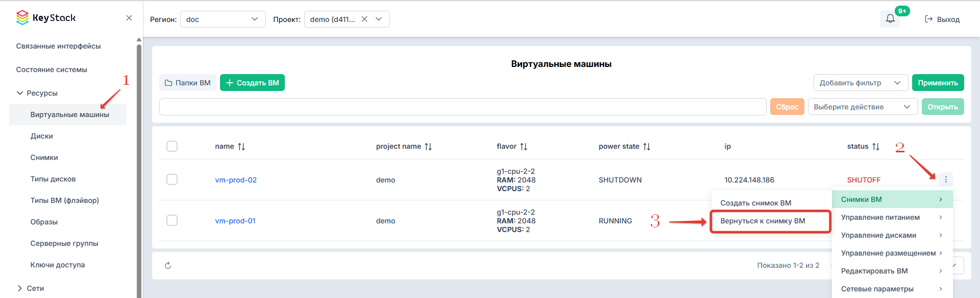Click the Открыть button
Image resolution: width=980 pixels, height=298 pixels.
pos(943,107)
